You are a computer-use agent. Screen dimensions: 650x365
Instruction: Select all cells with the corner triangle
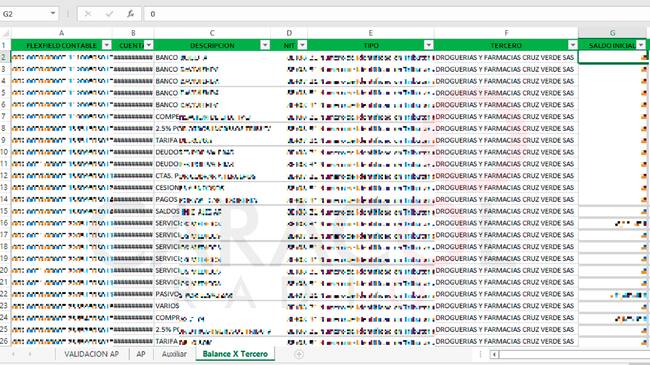pos(5,33)
